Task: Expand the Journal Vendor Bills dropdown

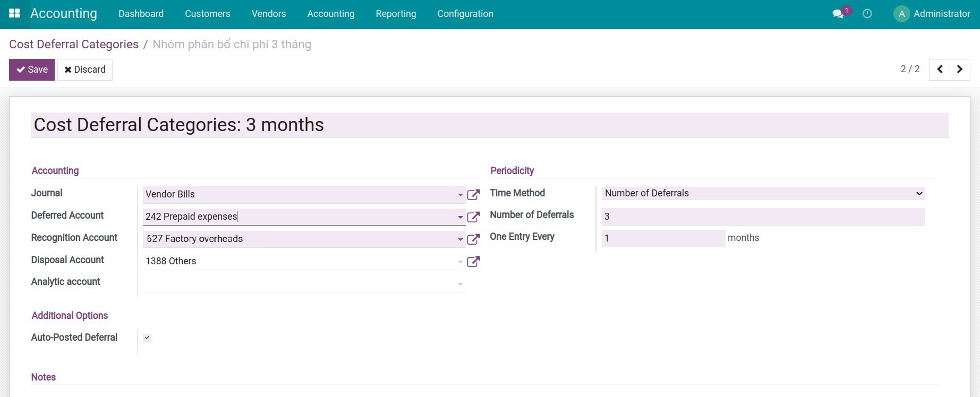Action: pyautogui.click(x=460, y=195)
